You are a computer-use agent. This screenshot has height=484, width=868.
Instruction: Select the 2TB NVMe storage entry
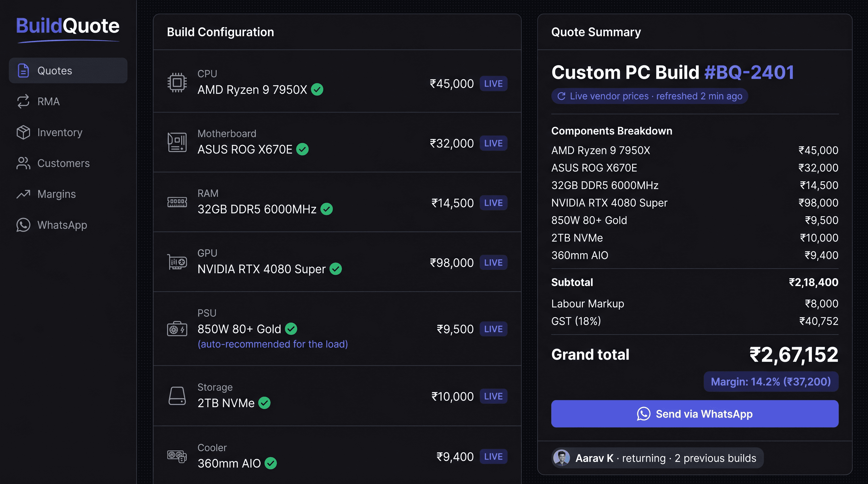pyautogui.click(x=226, y=403)
